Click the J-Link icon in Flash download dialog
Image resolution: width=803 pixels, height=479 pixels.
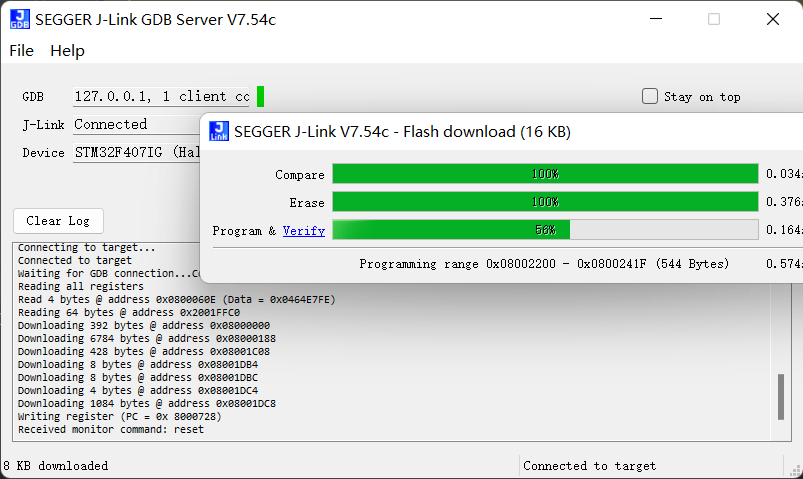pos(218,131)
